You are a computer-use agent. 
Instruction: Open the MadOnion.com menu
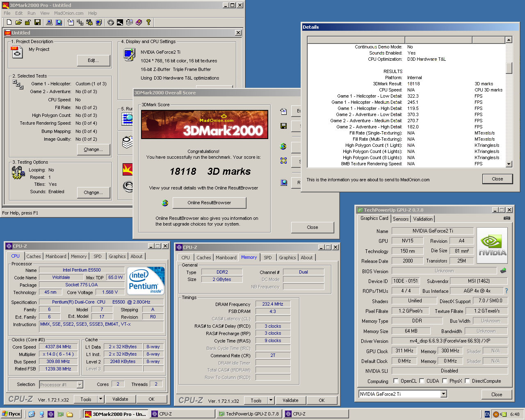[68, 13]
